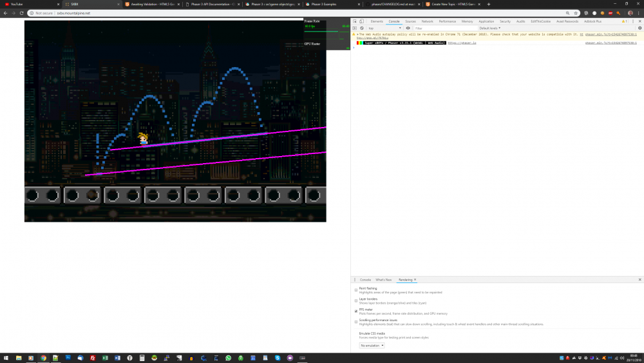Switch to the Sources panel tab

coord(410,21)
